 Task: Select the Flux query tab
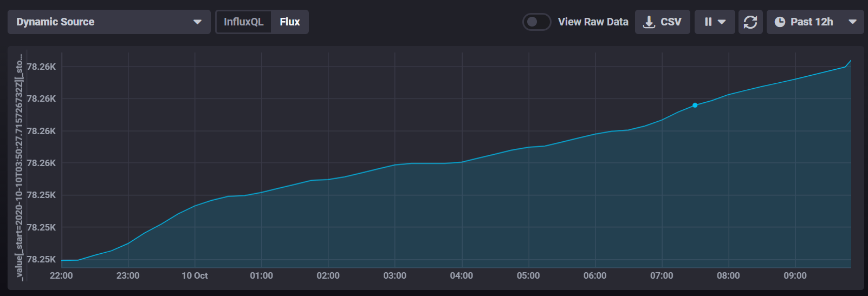point(290,22)
